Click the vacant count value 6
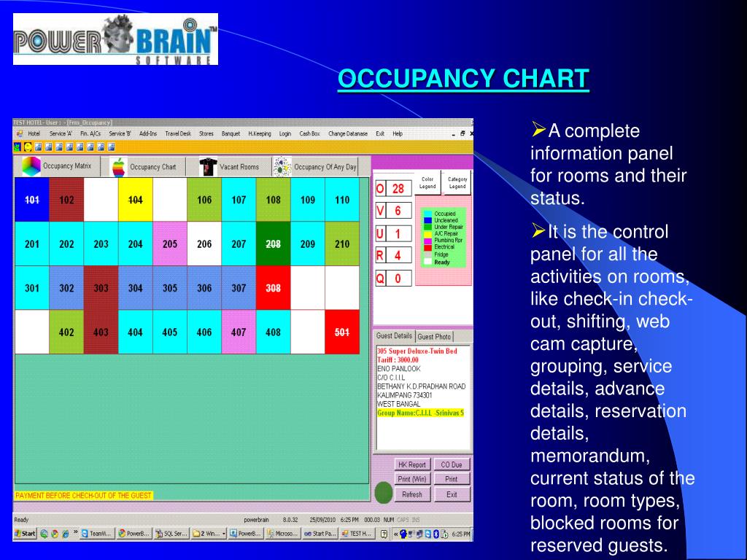 [398, 211]
